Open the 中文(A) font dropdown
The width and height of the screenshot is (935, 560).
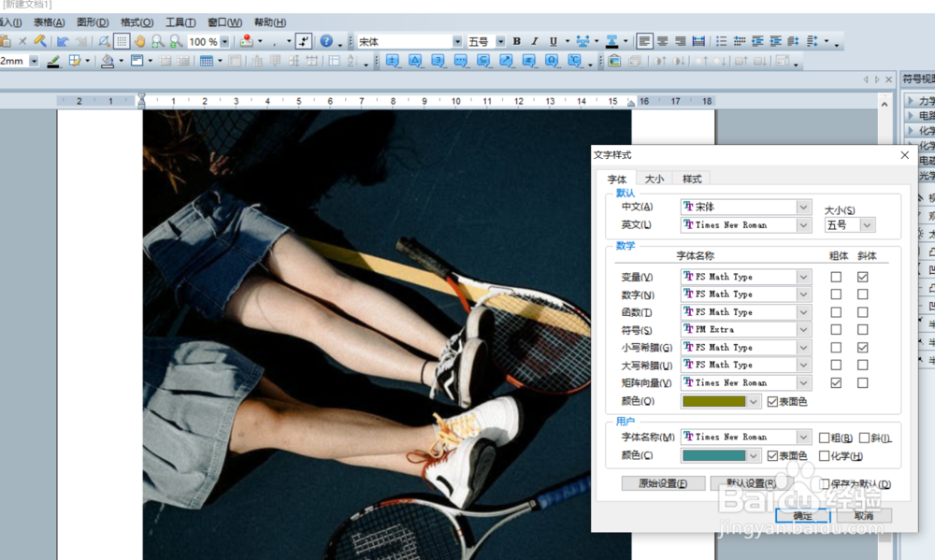click(x=803, y=207)
